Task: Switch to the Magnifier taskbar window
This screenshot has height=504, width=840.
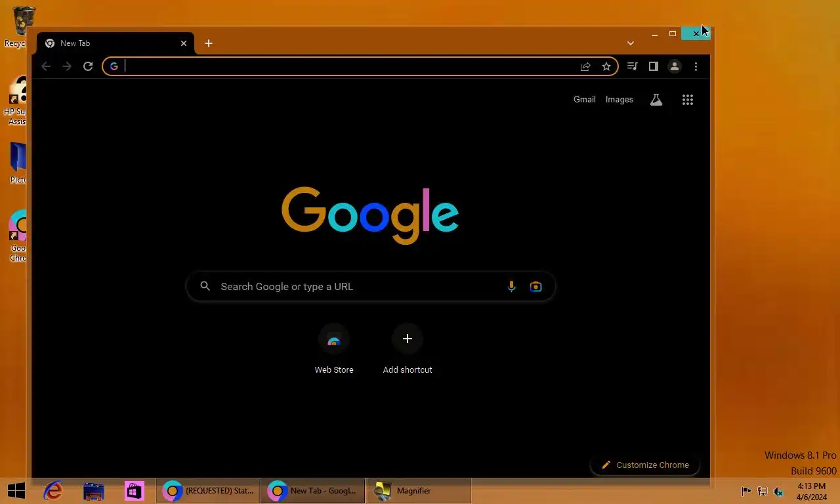Action: [419, 490]
